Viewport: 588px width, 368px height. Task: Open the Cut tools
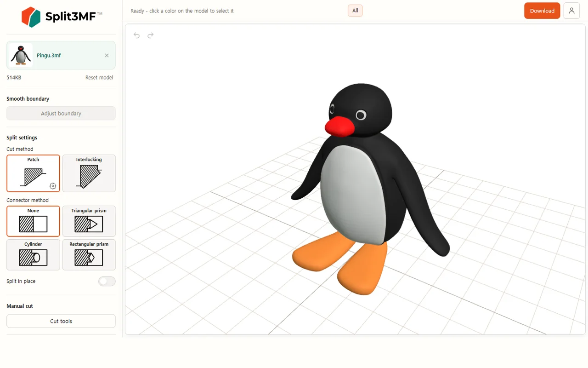tap(61, 321)
